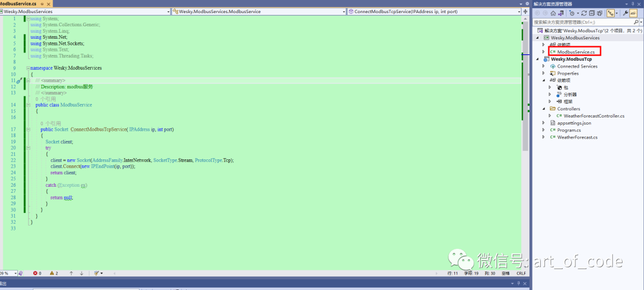Click the 行: 11 line indicator
Screen dimensions: 644x290
pos(453,273)
